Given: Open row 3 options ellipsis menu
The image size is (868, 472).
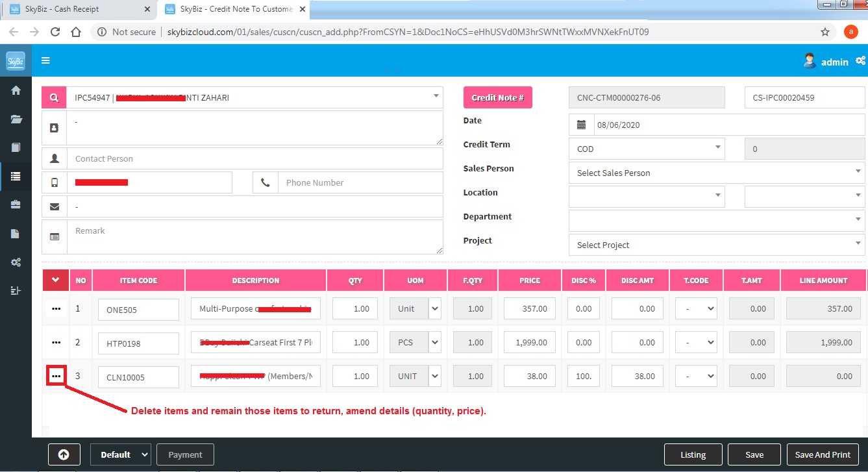Looking at the screenshot, I should [56, 376].
